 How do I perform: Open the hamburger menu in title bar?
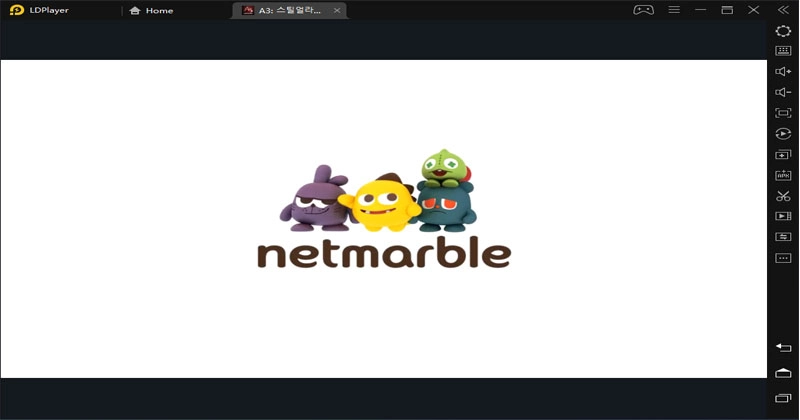[674, 10]
